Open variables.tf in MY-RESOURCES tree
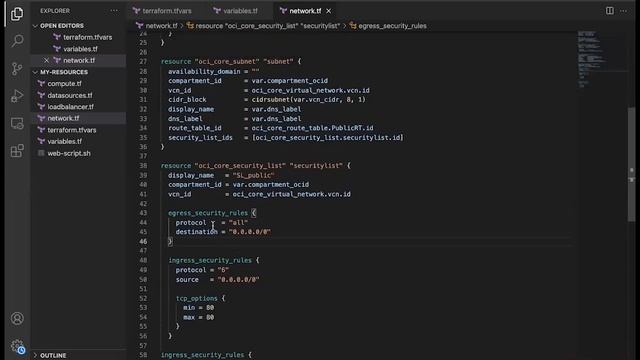 click(x=64, y=142)
